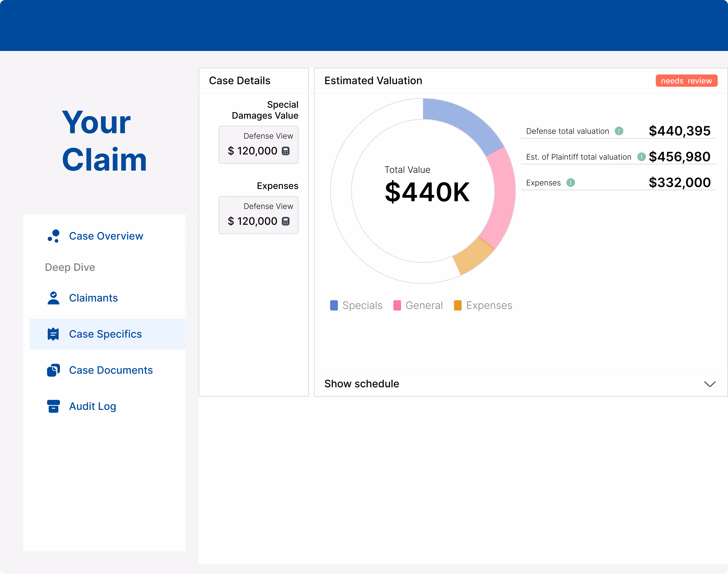The height and width of the screenshot is (574, 728).
Task: Open calculator icon in Expenses Defense View
Action: click(286, 221)
